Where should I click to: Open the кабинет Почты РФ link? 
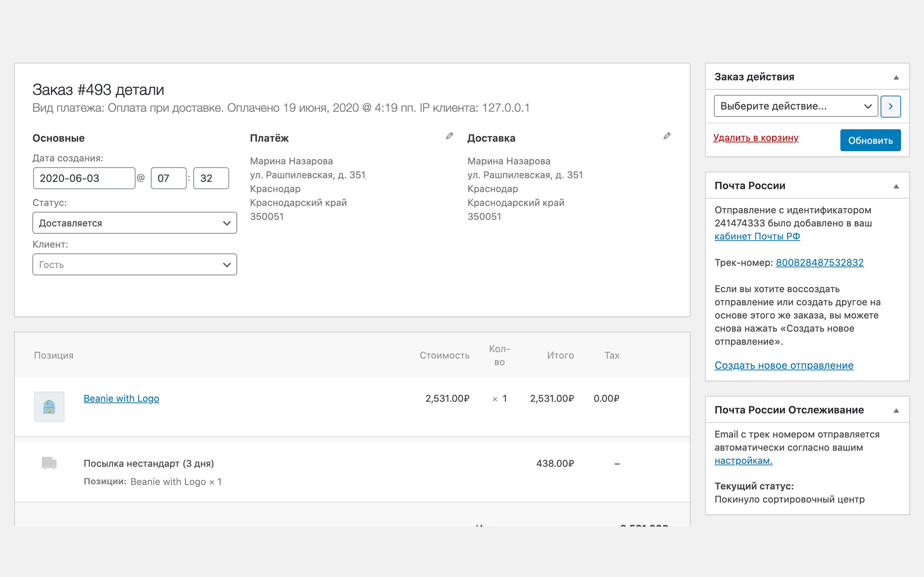(757, 236)
